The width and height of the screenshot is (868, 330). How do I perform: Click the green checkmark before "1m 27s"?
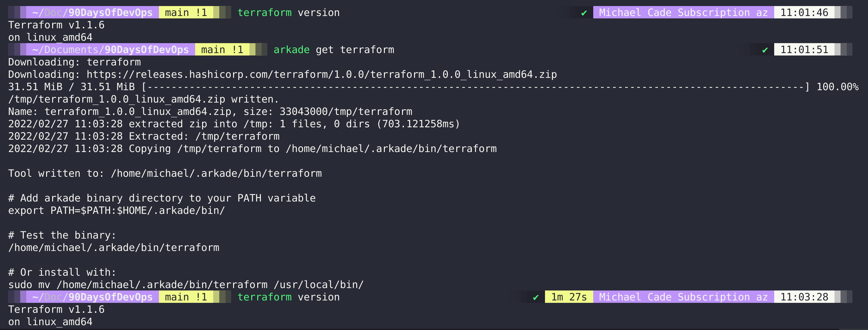pos(536,297)
